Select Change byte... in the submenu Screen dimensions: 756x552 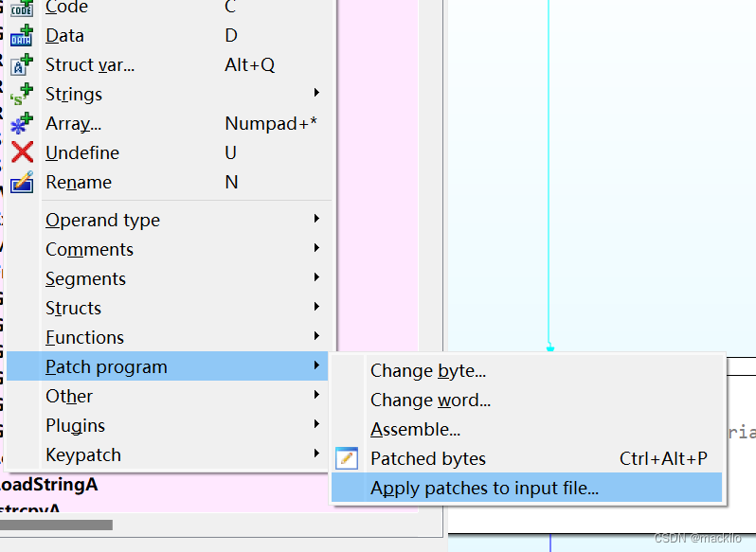[527, 371]
